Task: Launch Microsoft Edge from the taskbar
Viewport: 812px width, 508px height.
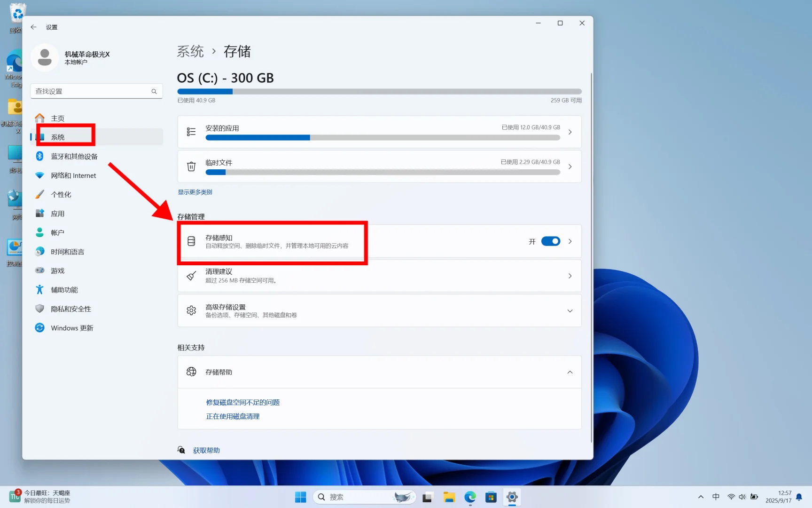Action: point(469,497)
